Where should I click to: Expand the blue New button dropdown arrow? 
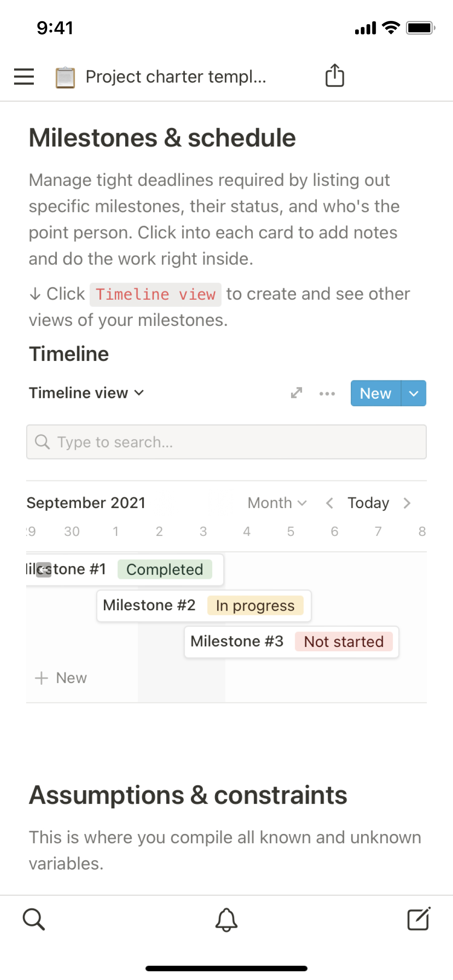tap(414, 393)
